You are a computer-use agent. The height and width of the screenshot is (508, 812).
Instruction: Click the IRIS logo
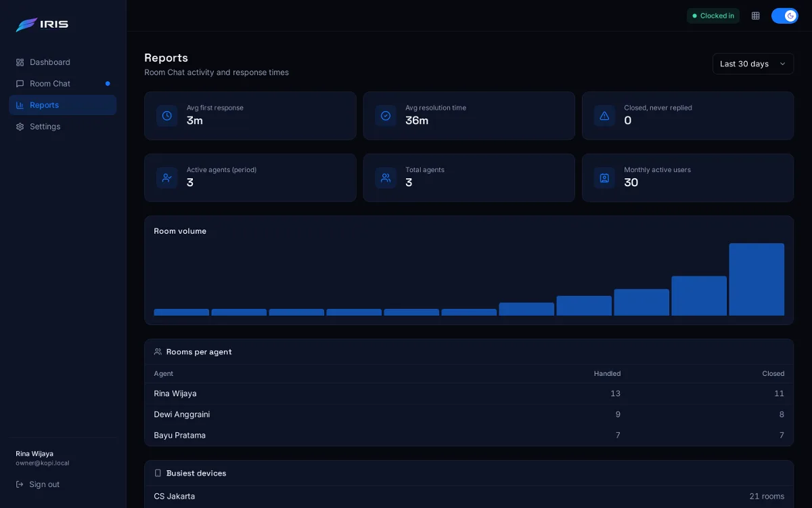coord(42,24)
